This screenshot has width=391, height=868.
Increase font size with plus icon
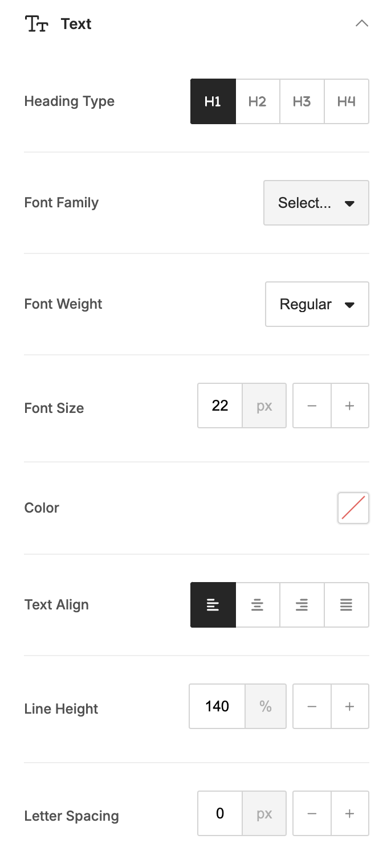(x=350, y=406)
